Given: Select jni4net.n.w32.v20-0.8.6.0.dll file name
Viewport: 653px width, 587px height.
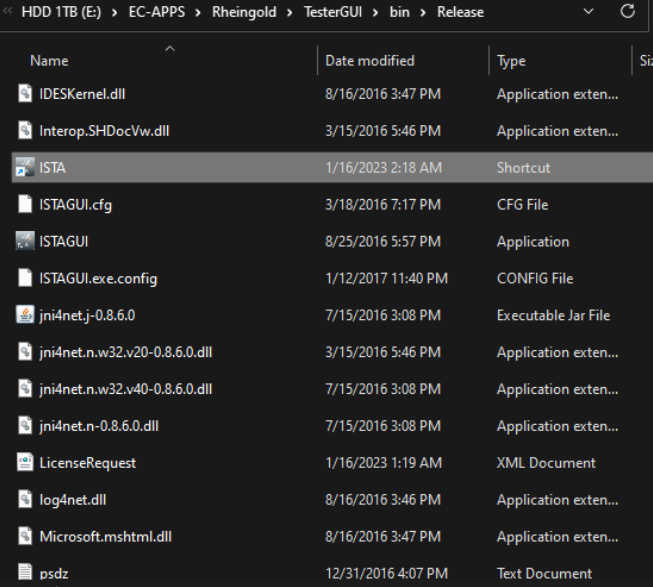Looking at the screenshot, I should coord(126,352).
